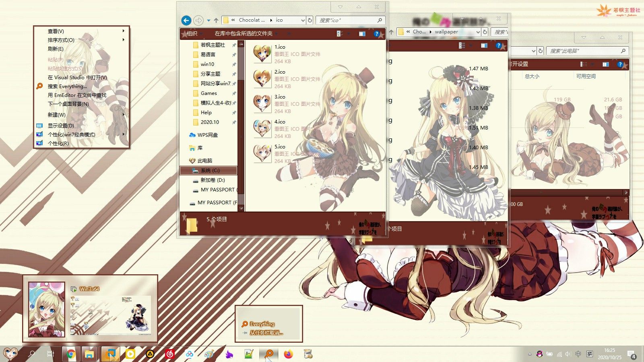Viewport: 644px width, 362px height.
Task: Open NetEase Cloud Music taskbar icon
Action: pyautogui.click(x=170, y=354)
